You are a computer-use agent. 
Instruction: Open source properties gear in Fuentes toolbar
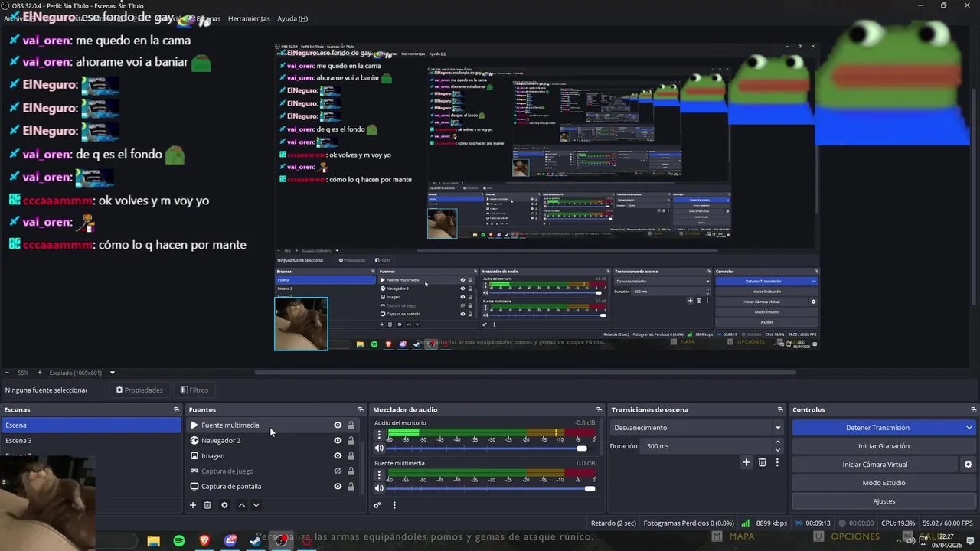pos(224,505)
